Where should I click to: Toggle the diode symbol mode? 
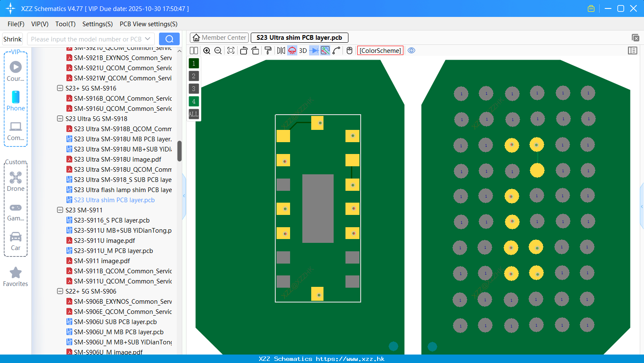[314, 51]
